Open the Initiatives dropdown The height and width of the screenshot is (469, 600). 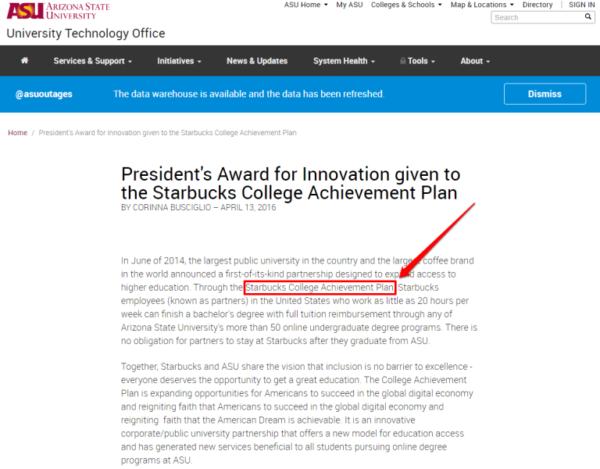click(x=179, y=61)
